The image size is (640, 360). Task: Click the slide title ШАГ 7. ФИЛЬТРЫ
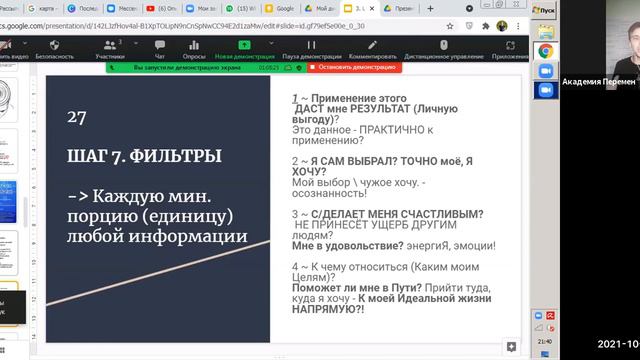[144, 156]
